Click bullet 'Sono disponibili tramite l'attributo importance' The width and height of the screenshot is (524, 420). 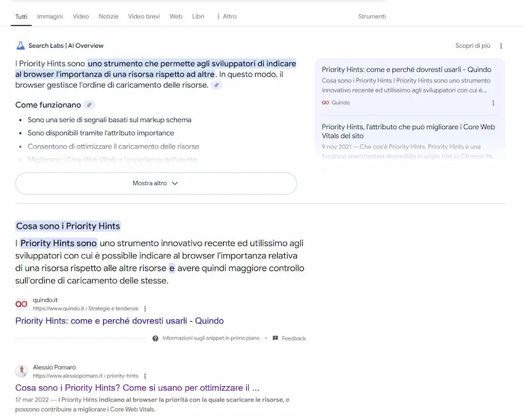click(101, 133)
